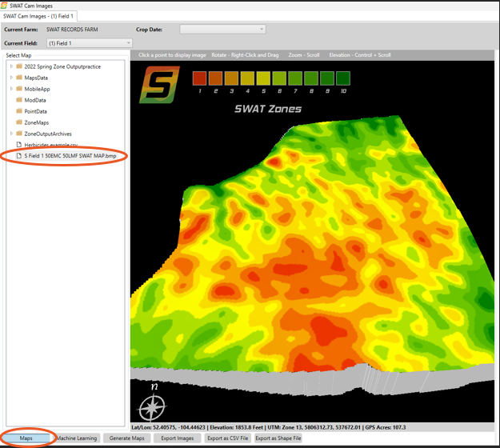This screenshot has width=500, height=448.
Task: Click the Current Farm label
Action: 21,30
